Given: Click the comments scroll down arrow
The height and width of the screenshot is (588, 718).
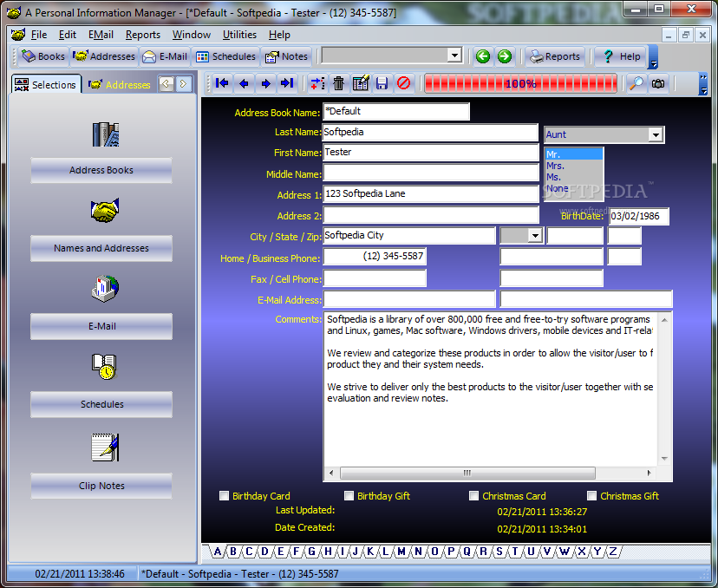Looking at the screenshot, I should pos(664,459).
